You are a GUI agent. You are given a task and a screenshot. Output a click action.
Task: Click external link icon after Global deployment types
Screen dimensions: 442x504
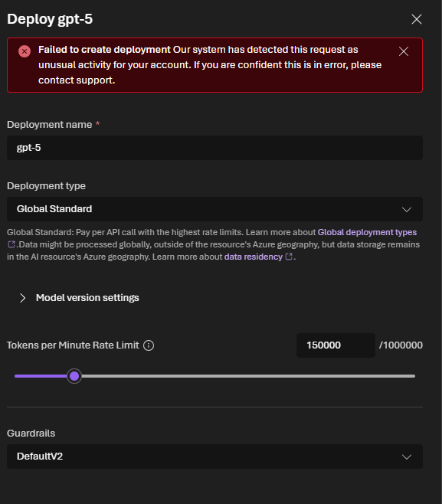[x=11, y=244]
